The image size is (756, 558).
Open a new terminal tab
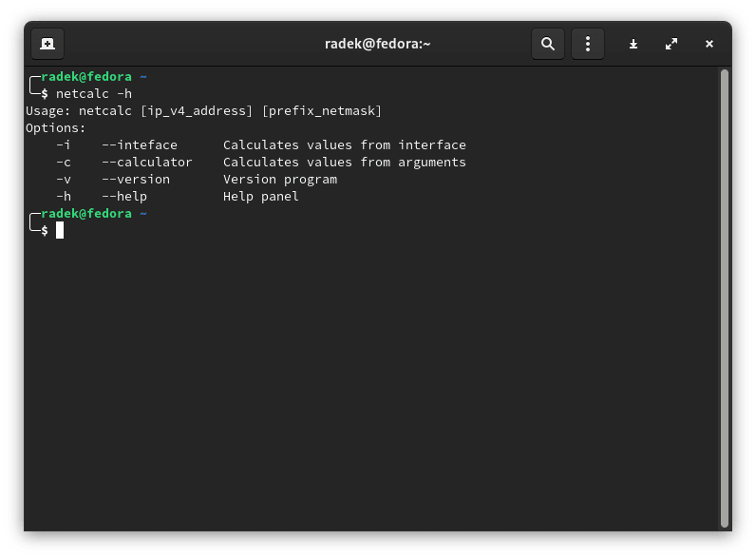47,44
